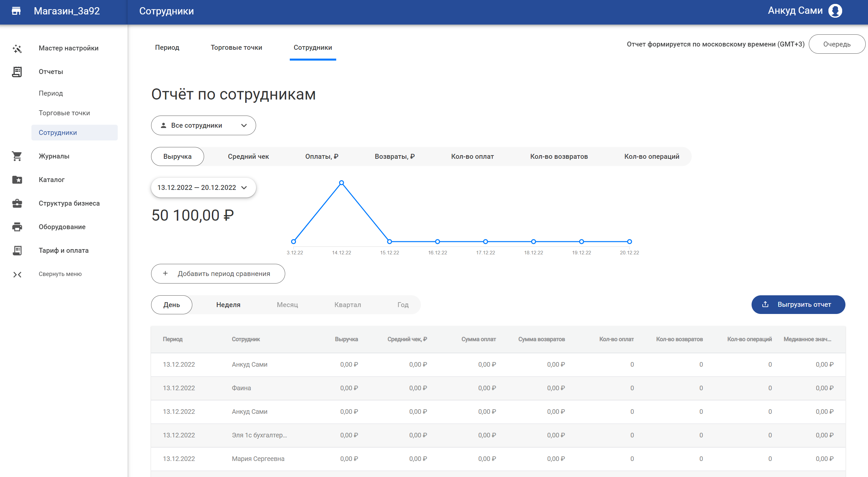Click the Выгрузить отчет button

[798, 304]
